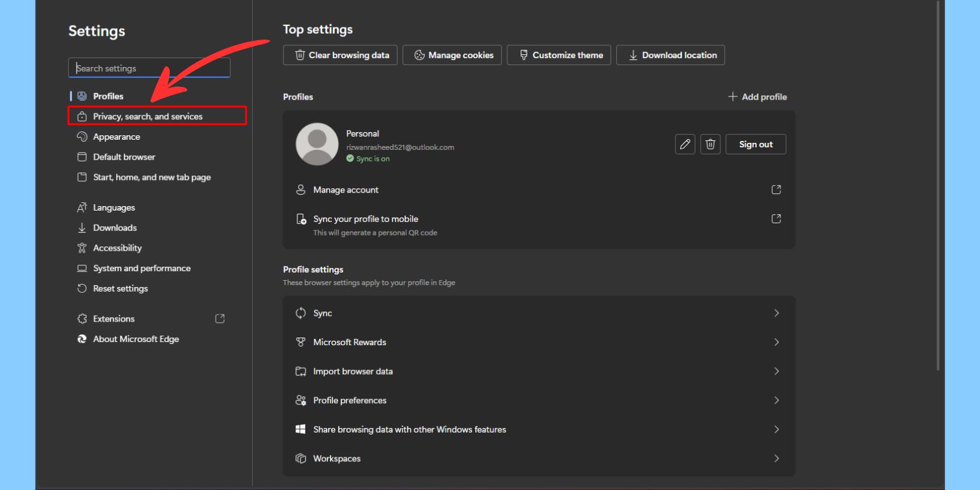Click the plus icon beside Add profile

point(732,97)
